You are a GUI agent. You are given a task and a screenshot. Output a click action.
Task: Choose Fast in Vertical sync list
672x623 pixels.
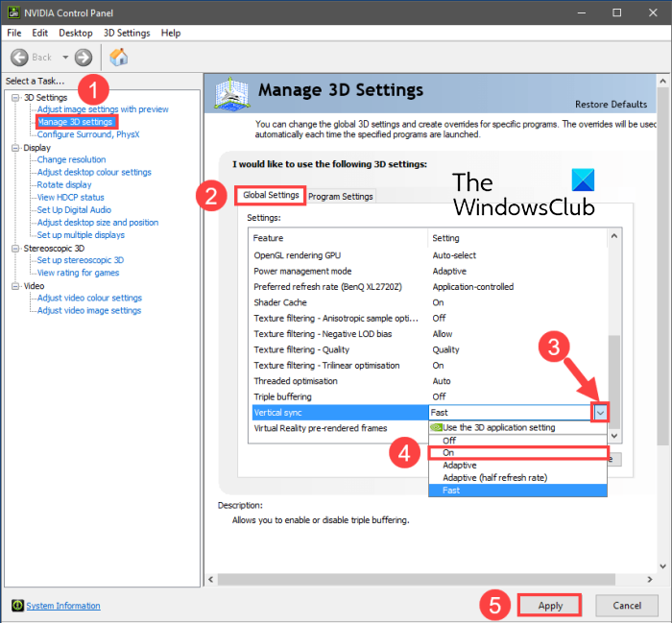pos(517,491)
